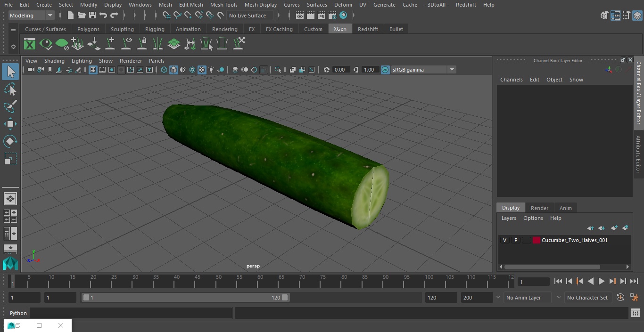Screen dimensions: 644x332
Task: Activate the Rotate tool
Action: [x=10, y=141]
